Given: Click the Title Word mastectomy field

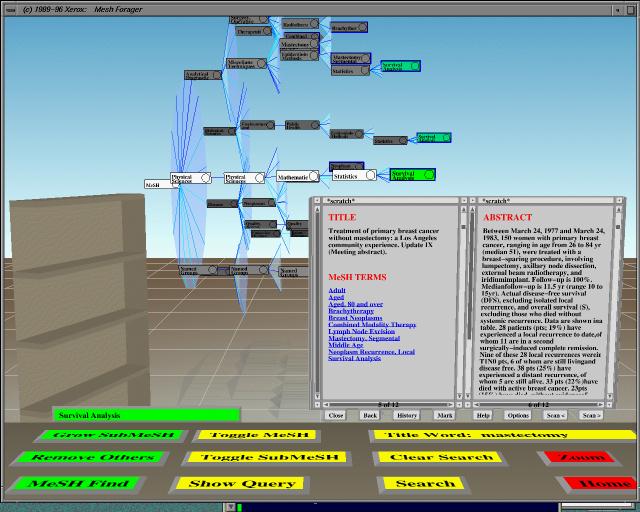Looking at the screenshot, I should tap(504, 434).
